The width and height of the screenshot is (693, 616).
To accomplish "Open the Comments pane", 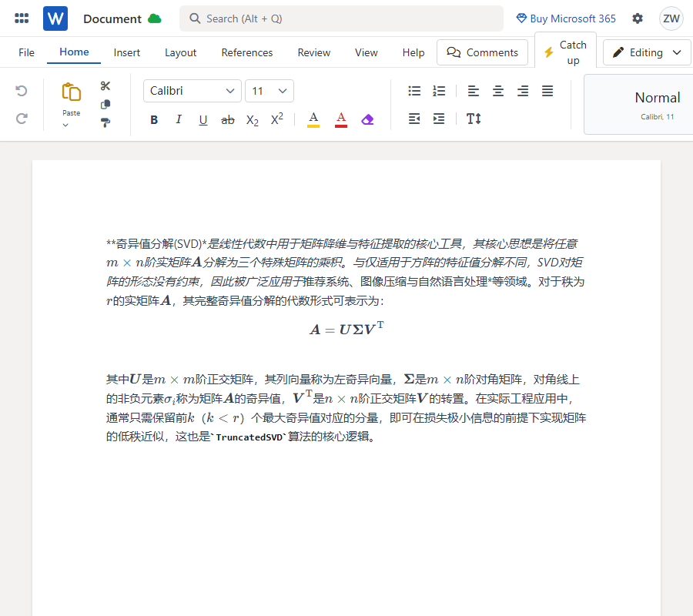I will 482,52.
